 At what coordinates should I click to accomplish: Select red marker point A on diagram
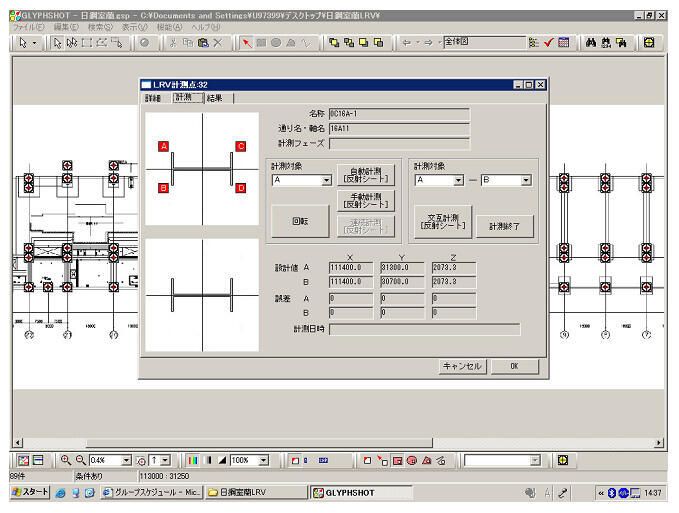pyautogui.click(x=163, y=146)
